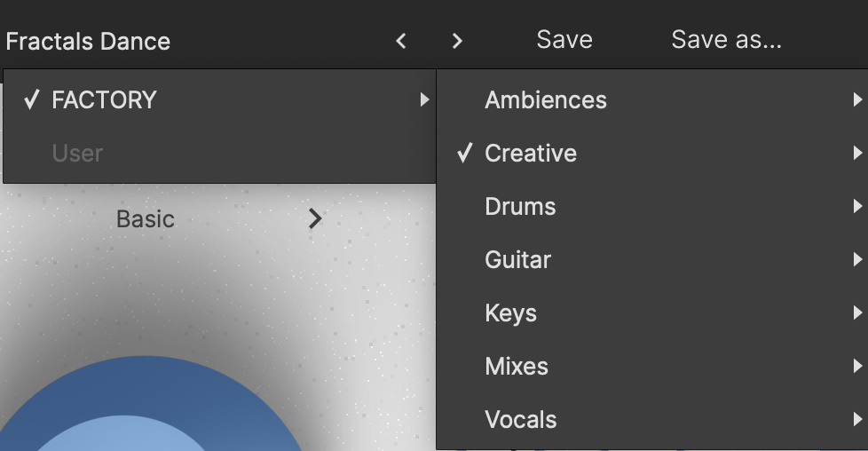Open the Keys preset category
This screenshot has width=868, height=451.
coord(510,313)
